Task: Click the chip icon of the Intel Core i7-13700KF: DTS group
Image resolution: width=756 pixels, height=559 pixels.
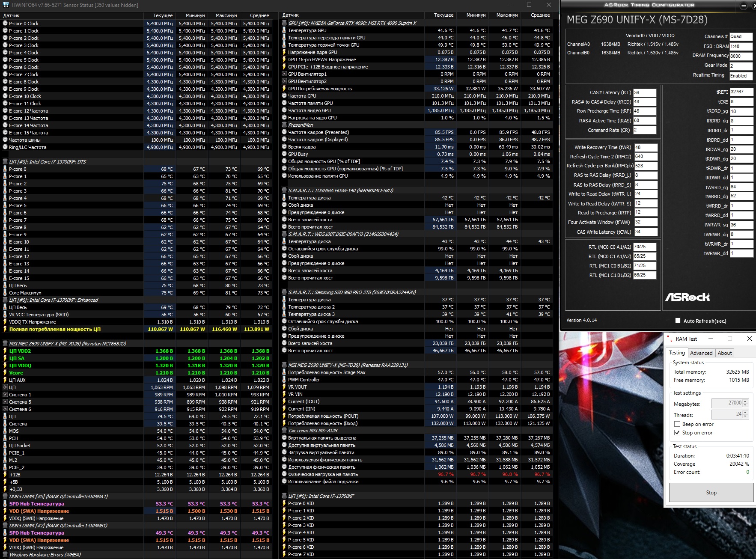Action: point(5,162)
